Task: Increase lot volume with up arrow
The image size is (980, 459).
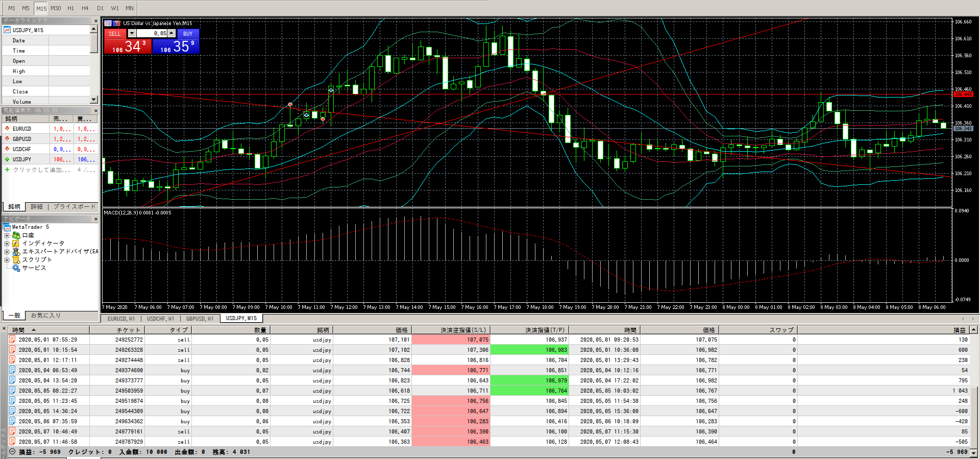Action: click(x=171, y=33)
